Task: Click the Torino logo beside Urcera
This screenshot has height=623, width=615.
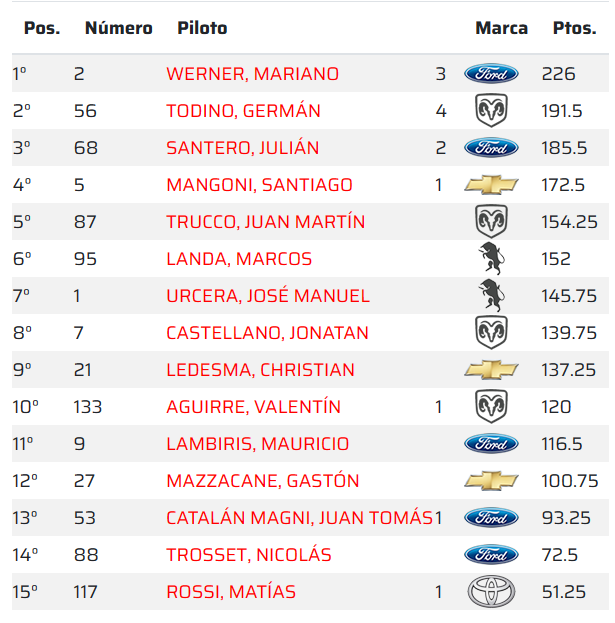Action: [x=491, y=296]
